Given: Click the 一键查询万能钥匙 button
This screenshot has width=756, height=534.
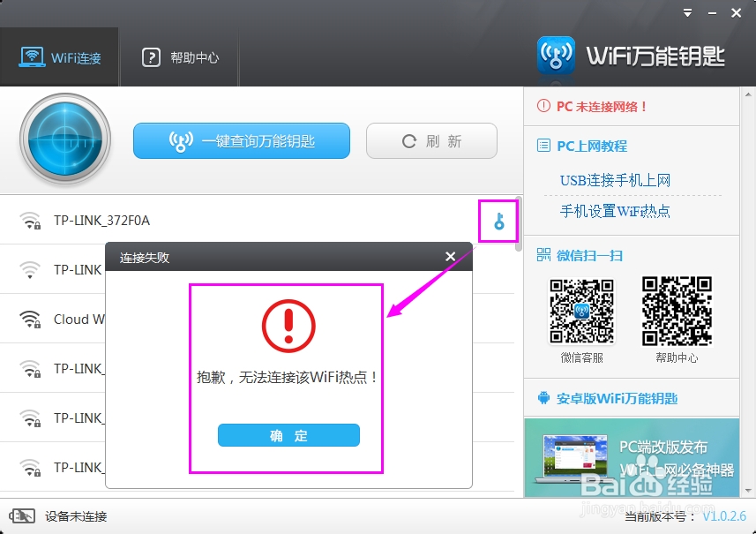Looking at the screenshot, I should (x=242, y=141).
